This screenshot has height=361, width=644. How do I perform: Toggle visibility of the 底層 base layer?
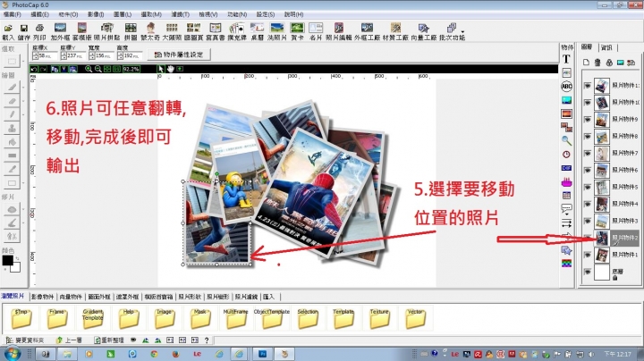tap(588, 272)
